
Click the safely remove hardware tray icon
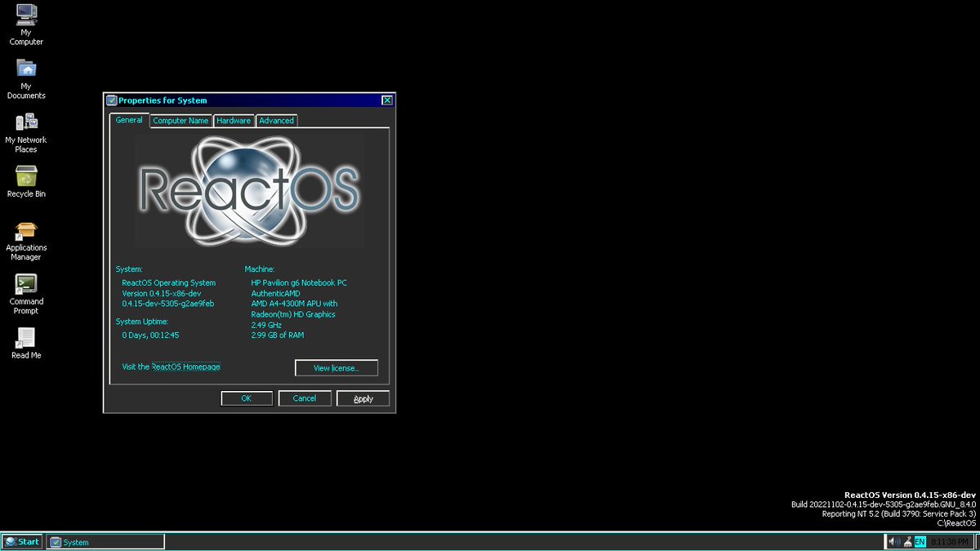(x=906, y=541)
